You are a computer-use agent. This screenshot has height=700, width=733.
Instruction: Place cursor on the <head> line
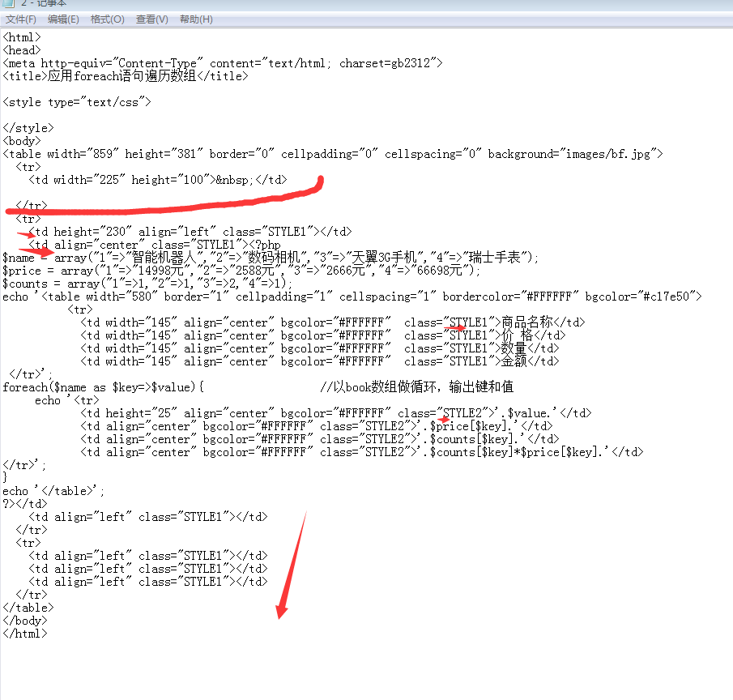click(x=22, y=50)
